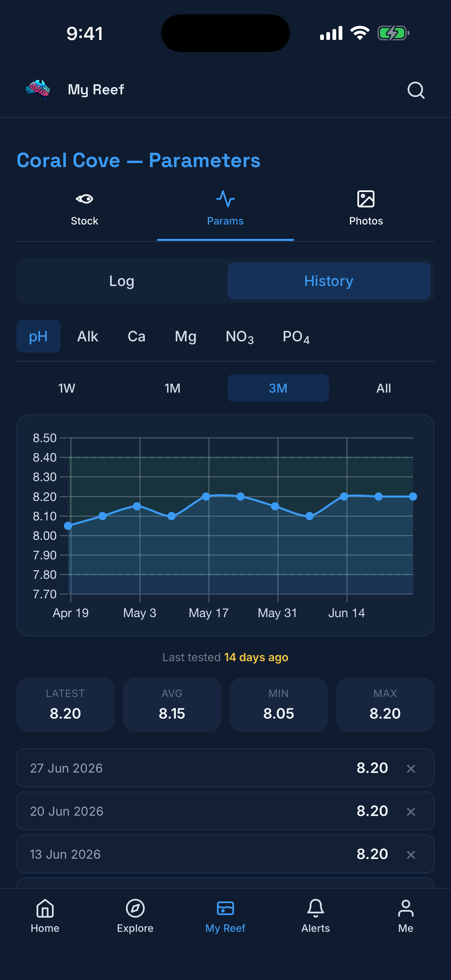Viewport: 451px width, 980px height.
Task: Open My Reef in bottom navigation
Action: [225, 916]
